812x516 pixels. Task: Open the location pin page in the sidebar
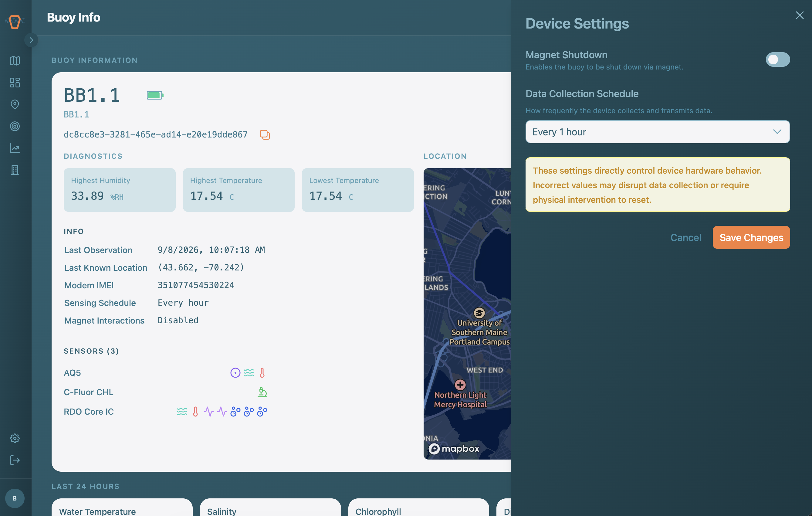tap(15, 104)
